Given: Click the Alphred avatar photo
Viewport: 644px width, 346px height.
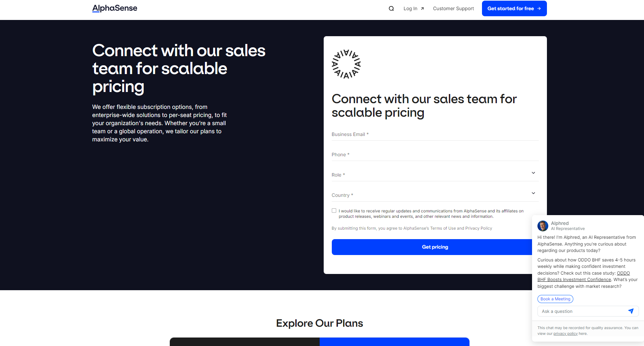Looking at the screenshot, I should pos(543,226).
